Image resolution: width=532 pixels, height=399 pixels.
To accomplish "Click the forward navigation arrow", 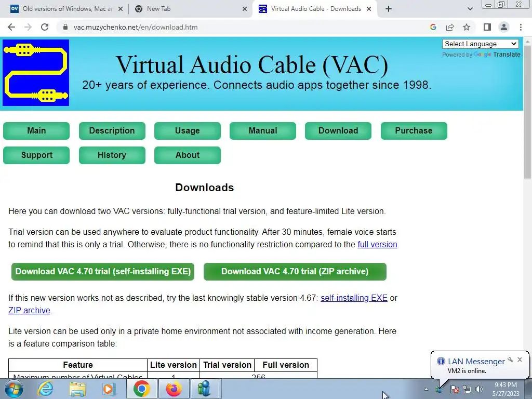I will [x=28, y=27].
